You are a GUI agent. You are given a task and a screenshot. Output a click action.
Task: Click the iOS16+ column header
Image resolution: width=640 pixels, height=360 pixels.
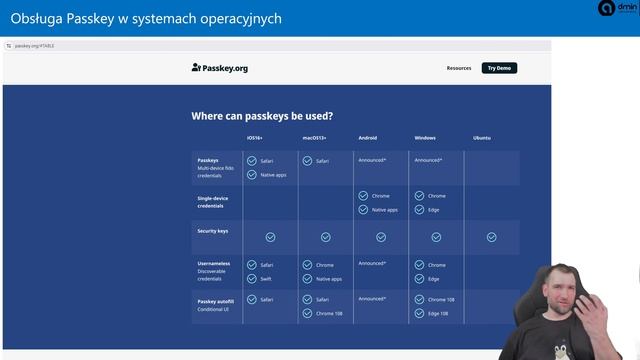tap(255, 138)
